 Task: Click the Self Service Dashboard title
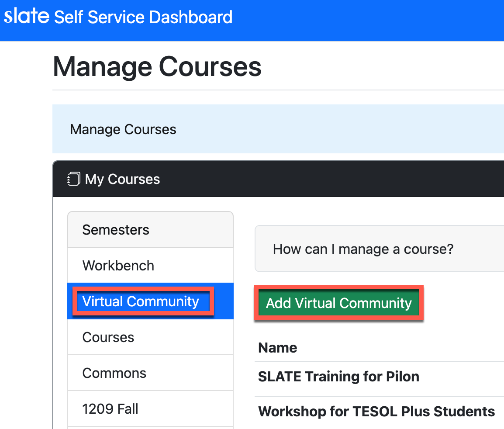(x=143, y=17)
